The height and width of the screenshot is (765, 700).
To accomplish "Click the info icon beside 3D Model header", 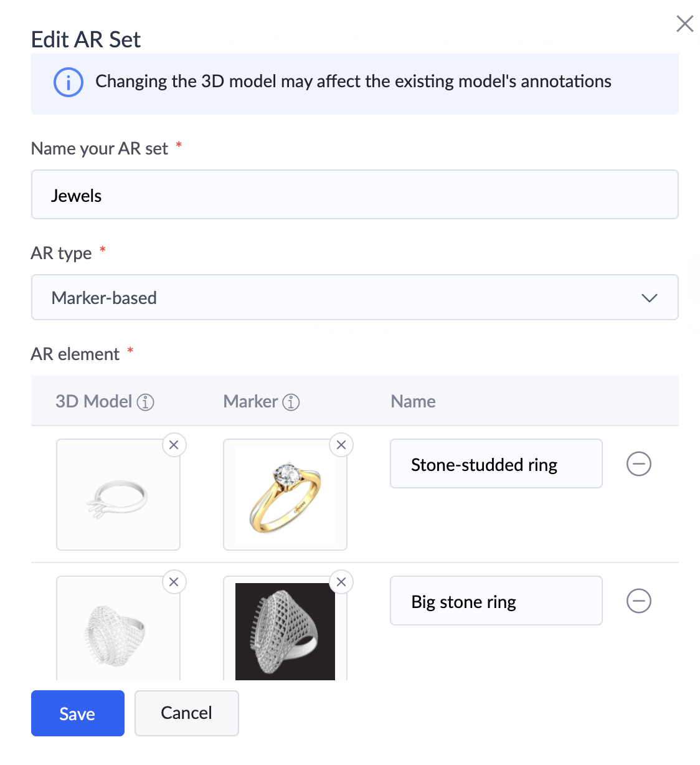I will (146, 402).
